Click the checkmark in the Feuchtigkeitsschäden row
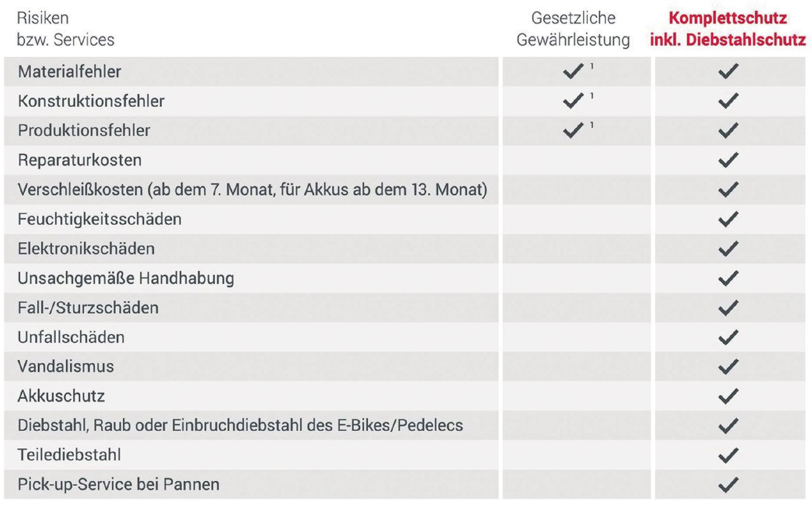Viewport: 812px width, 508px height. [728, 219]
